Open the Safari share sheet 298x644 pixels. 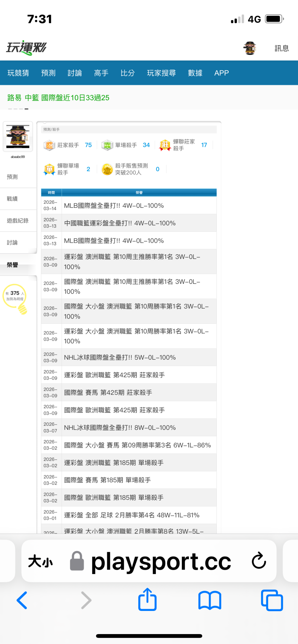tap(147, 599)
